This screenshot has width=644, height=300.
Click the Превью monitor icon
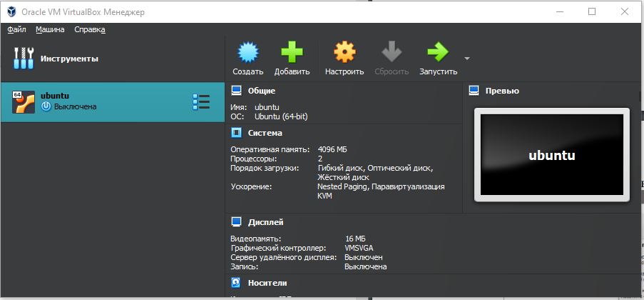click(474, 91)
